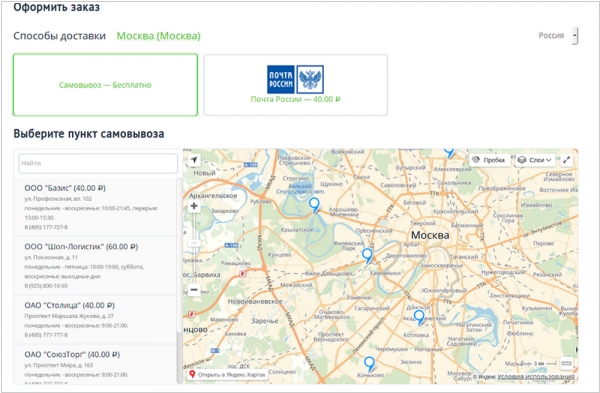Click the map zoom slider handle
The height and width of the screenshot is (393, 600).
pos(194,243)
